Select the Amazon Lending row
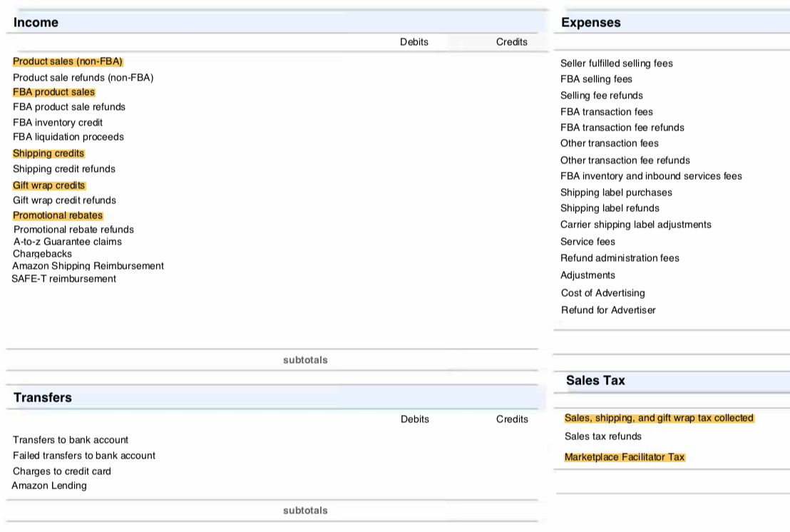This screenshot has height=532, width=790. (x=49, y=486)
